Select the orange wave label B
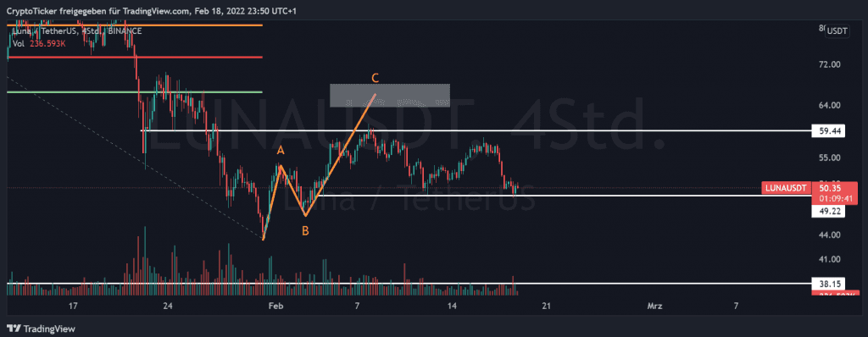This screenshot has width=868, height=337. pos(305,231)
